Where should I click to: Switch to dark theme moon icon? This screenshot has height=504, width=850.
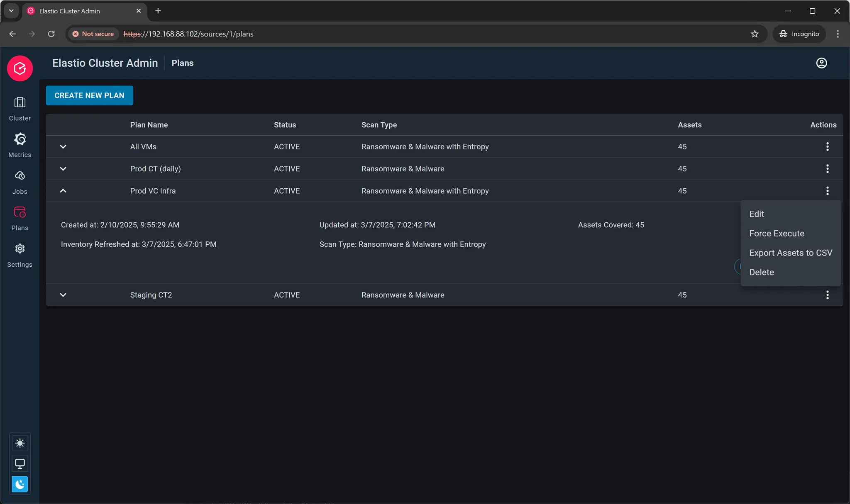(x=20, y=484)
